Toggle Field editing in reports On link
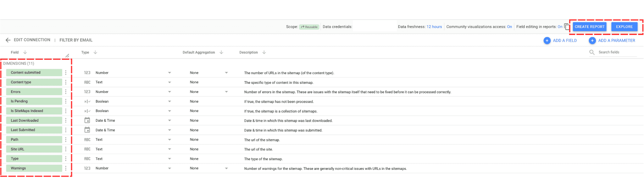This screenshot has height=190, width=644. pos(560,27)
